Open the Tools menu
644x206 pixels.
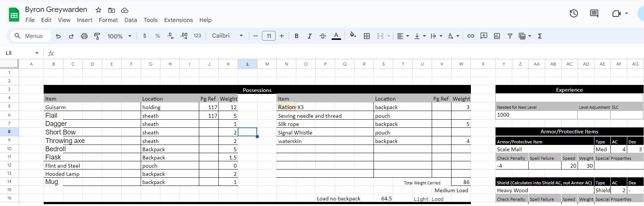tap(150, 20)
